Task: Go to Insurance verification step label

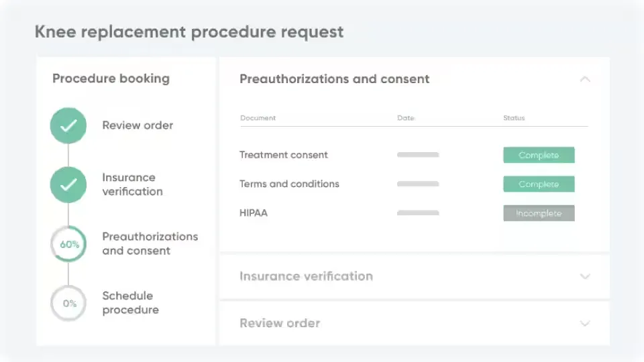Action: pos(132,184)
